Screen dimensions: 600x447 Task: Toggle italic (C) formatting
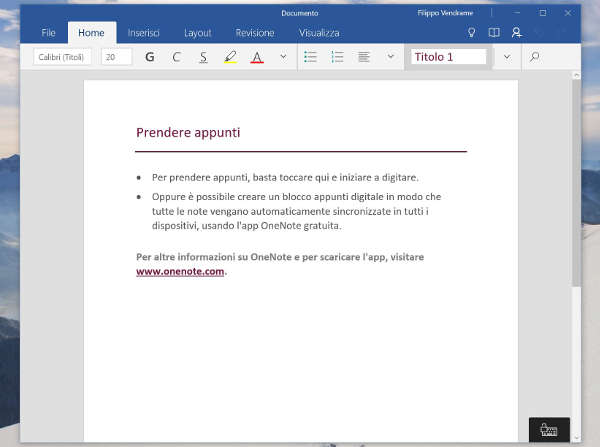coord(177,57)
